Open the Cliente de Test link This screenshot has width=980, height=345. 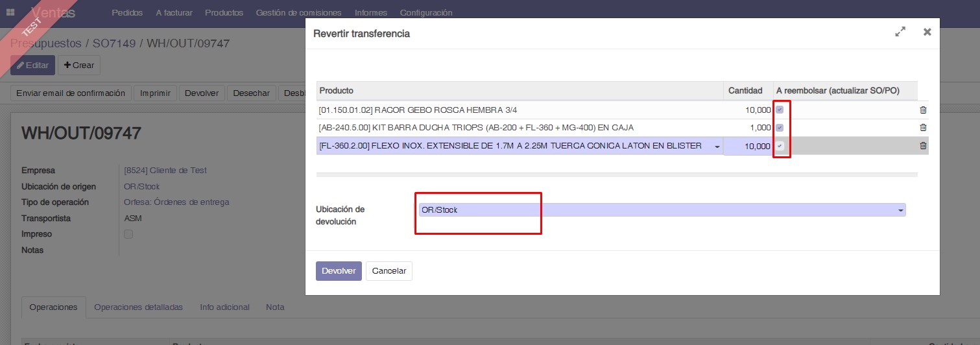click(x=165, y=171)
